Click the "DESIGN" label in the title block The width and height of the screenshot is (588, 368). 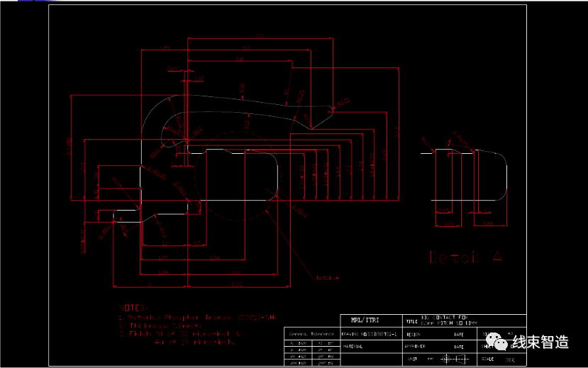coord(414,334)
